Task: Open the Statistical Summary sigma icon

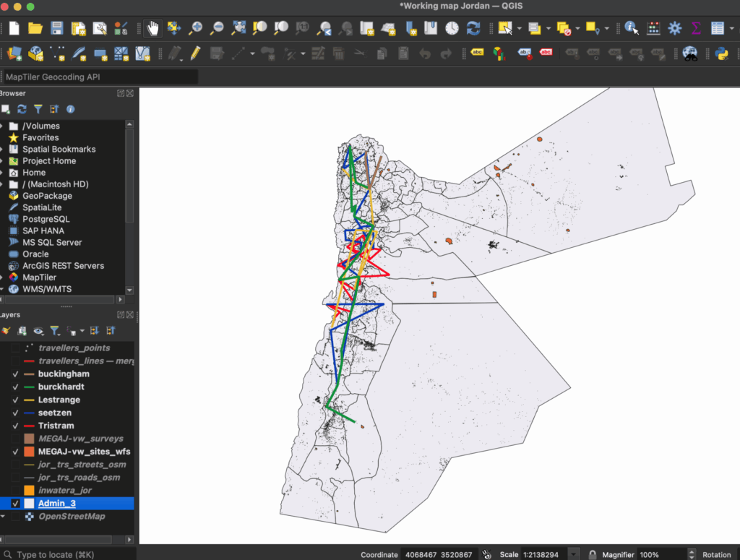Action: (x=696, y=28)
